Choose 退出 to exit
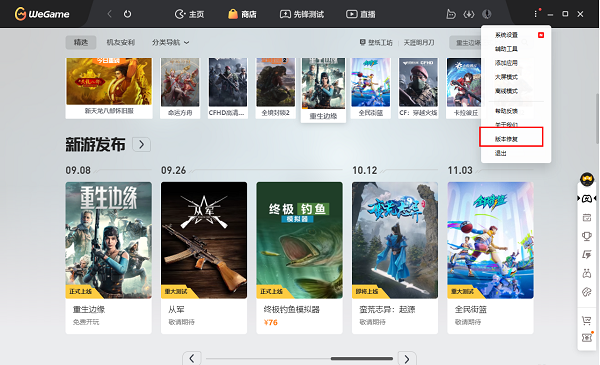The height and width of the screenshot is (365, 600). coord(501,153)
